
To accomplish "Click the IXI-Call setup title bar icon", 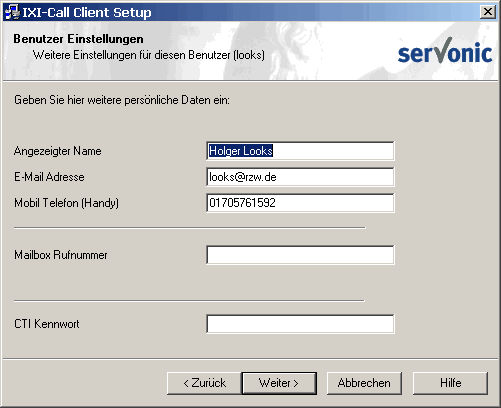I will pos(12,12).
